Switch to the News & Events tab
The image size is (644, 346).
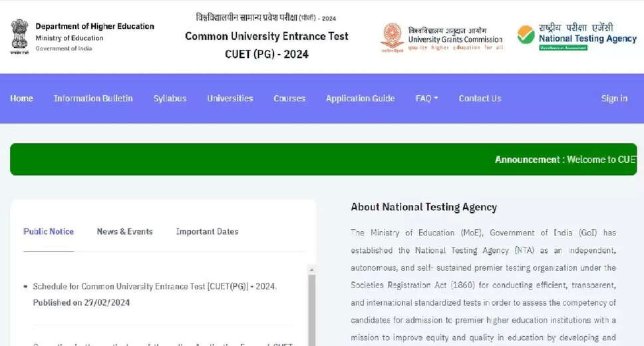pyautogui.click(x=125, y=232)
